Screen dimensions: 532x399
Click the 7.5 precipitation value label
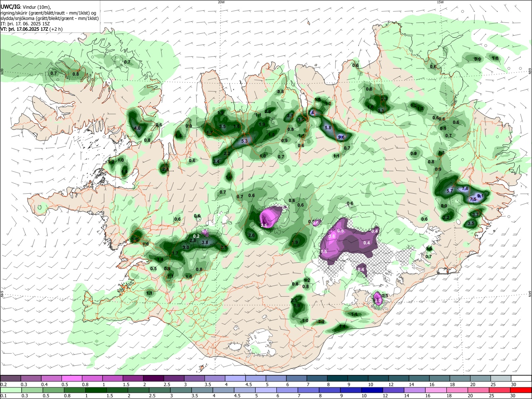(473, 199)
